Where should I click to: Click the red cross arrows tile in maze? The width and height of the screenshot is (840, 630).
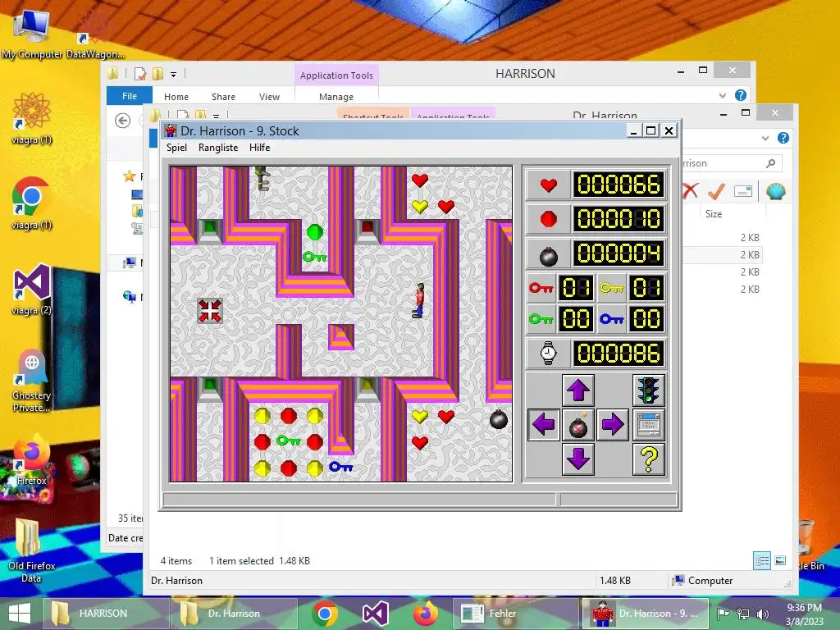[209, 311]
